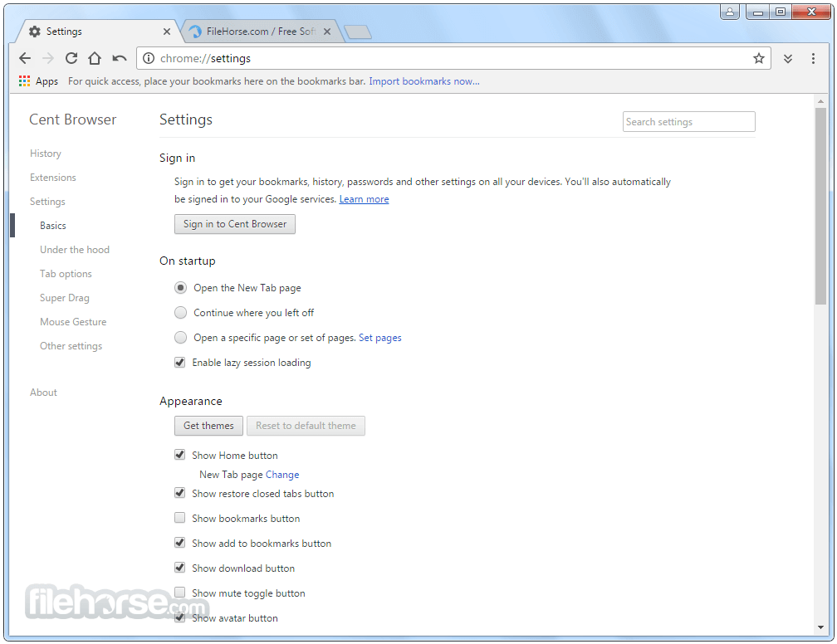Close the FileHorse.com tab
The width and height of the screenshot is (837, 644).
(x=326, y=32)
